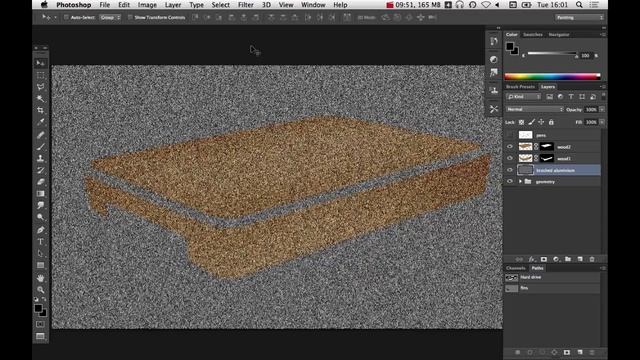Select the Pen tool
The width and height of the screenshot is (640, 360).
tap(40, 230)
